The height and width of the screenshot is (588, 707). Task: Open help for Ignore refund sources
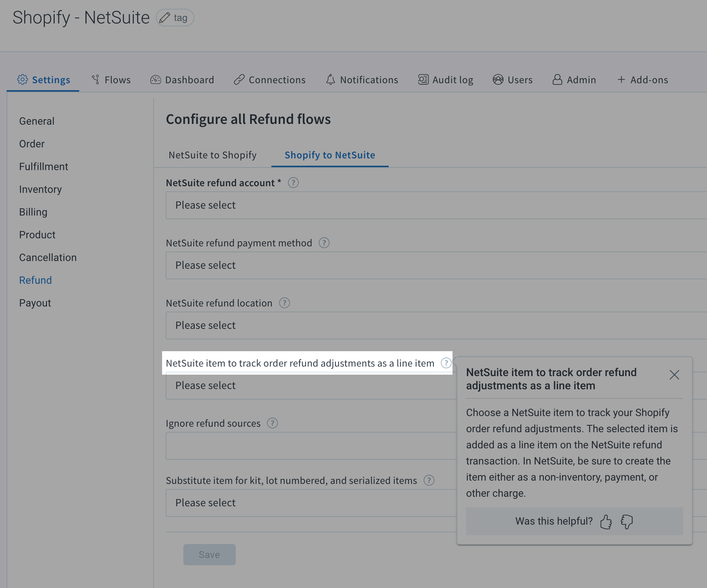[x=272, y=423]
